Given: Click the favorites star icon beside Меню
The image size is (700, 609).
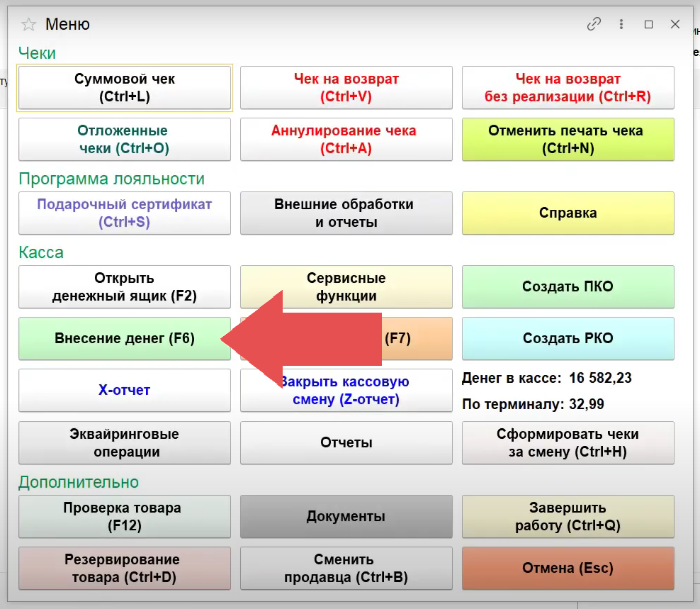Looking at the screenshot, I should [x=28, y=25].
